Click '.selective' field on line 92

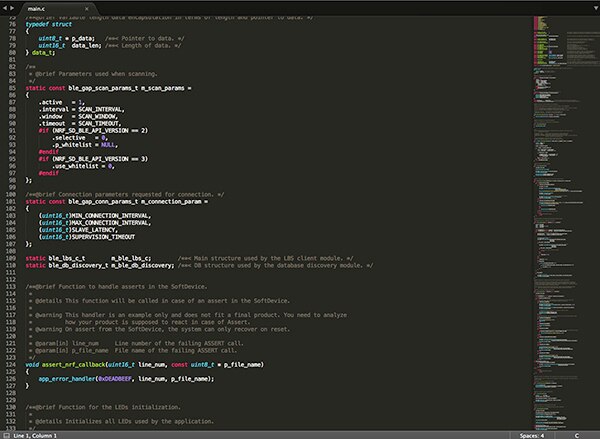point(68,138)
